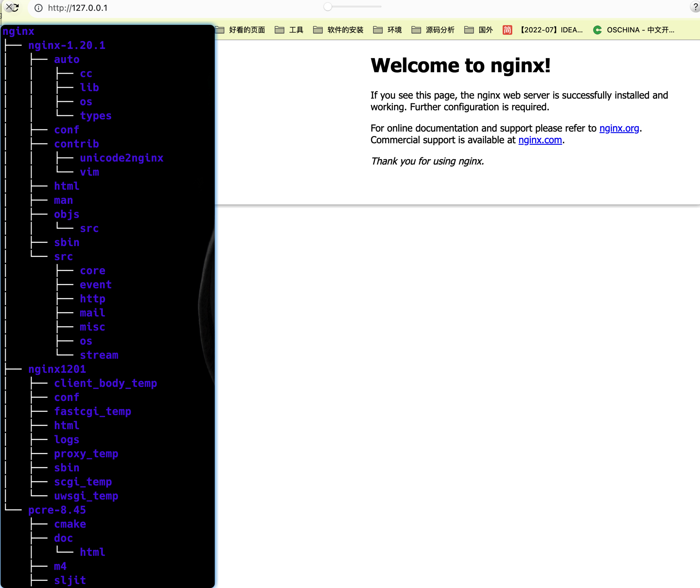Click the green OSCHINA favicon

click(597, 30)
